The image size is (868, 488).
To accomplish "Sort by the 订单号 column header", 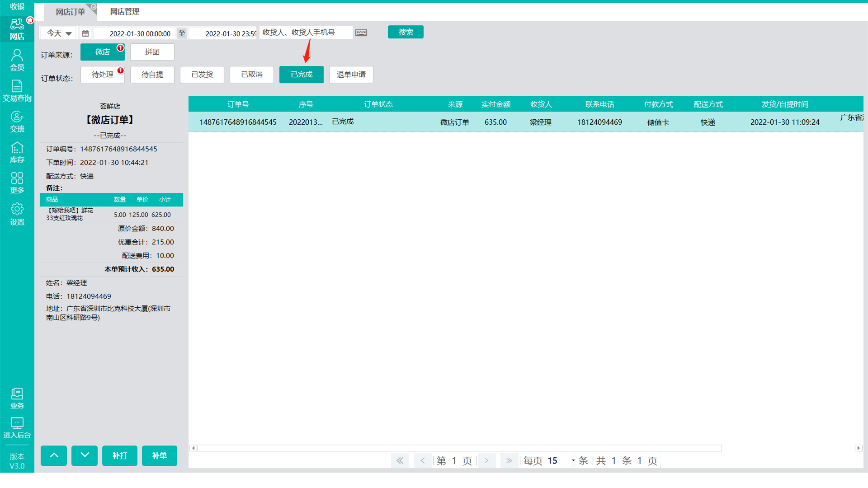I will click(x=238, y=104).
